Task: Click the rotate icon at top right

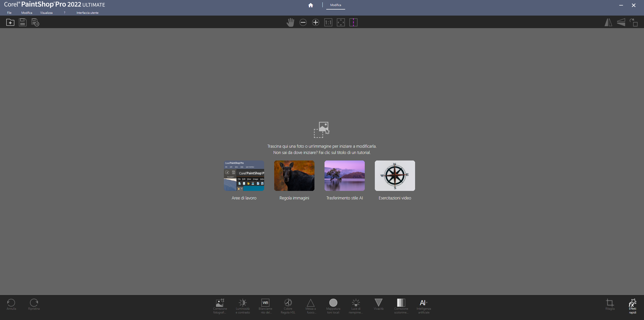Action: [633, 22]
